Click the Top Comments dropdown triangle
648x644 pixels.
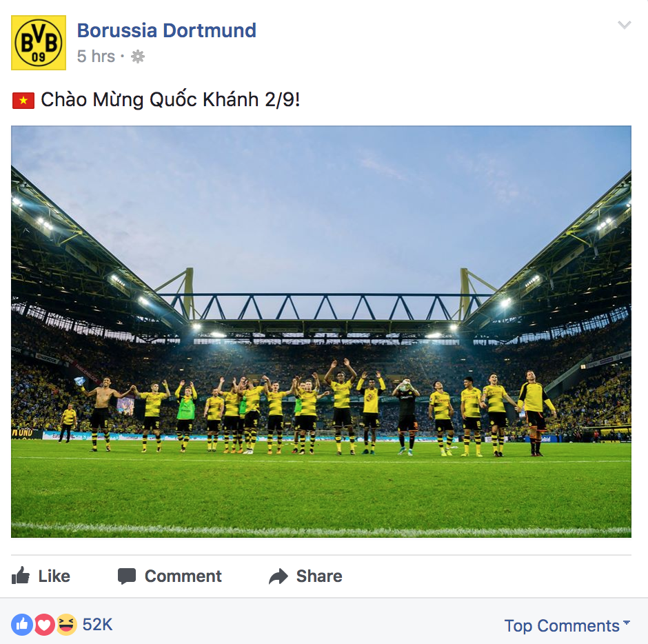click(627, 622)
